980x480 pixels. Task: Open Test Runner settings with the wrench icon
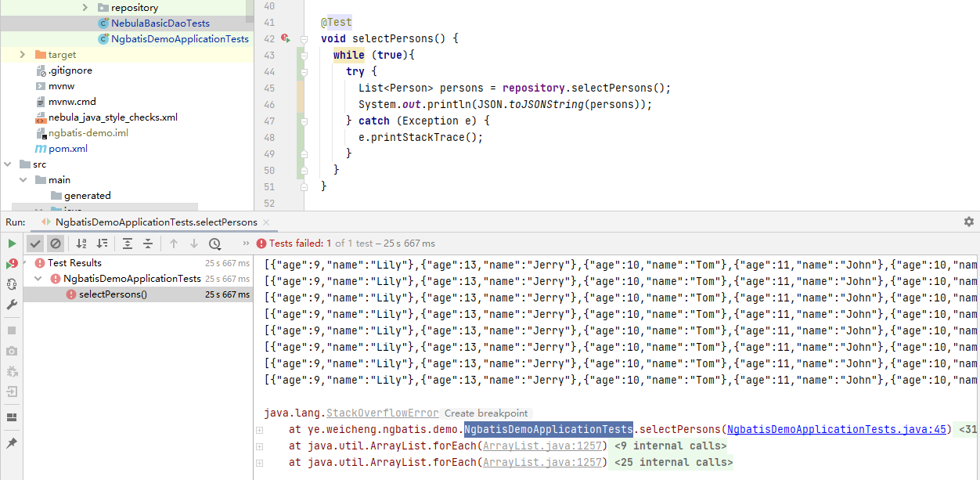10,304
